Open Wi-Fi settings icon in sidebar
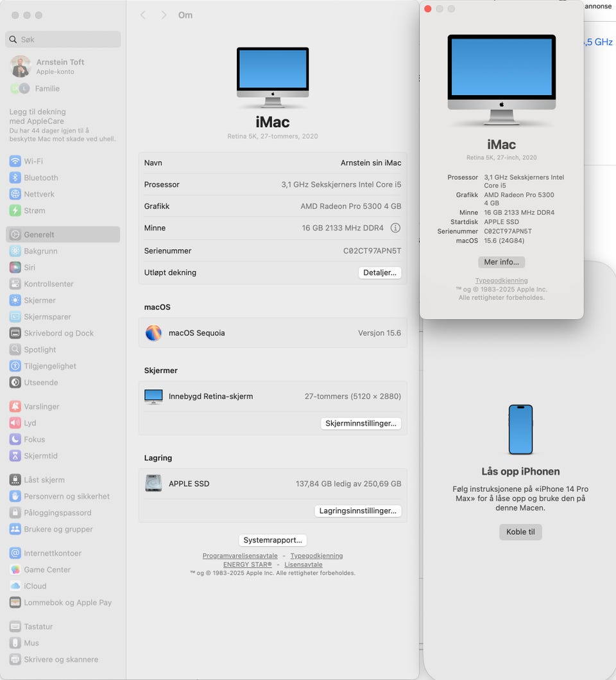 point(15,161)
